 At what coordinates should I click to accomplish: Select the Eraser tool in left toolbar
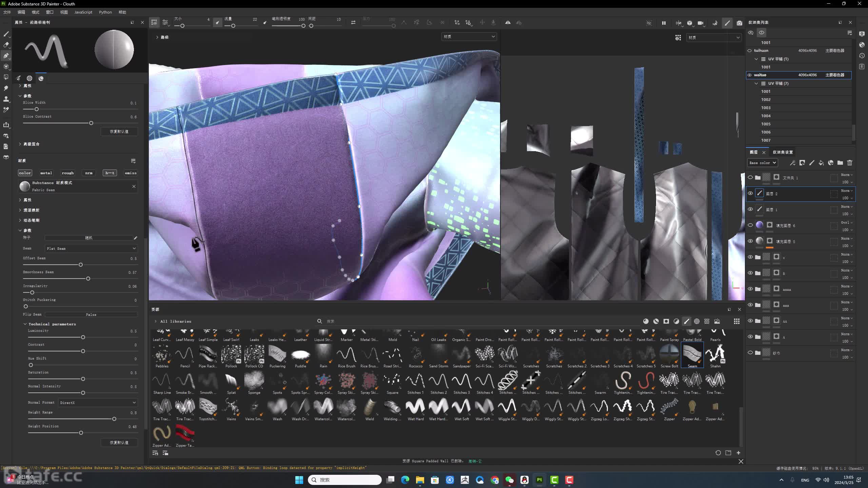click(6, 45)
